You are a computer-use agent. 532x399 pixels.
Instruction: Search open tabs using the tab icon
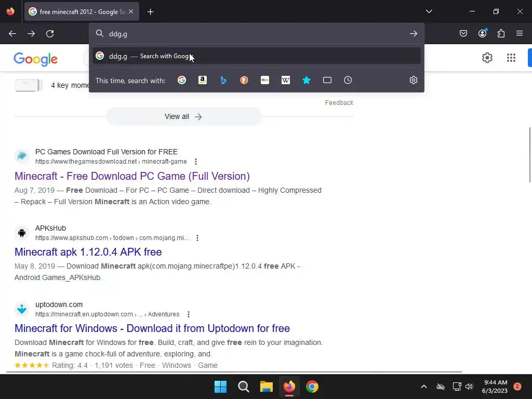327,80
